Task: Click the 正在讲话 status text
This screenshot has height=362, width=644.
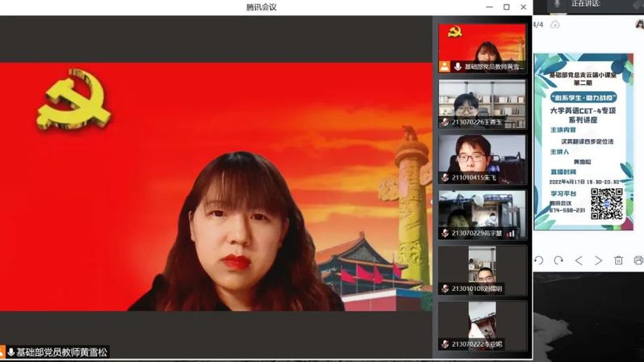Action: click(586, 4)
